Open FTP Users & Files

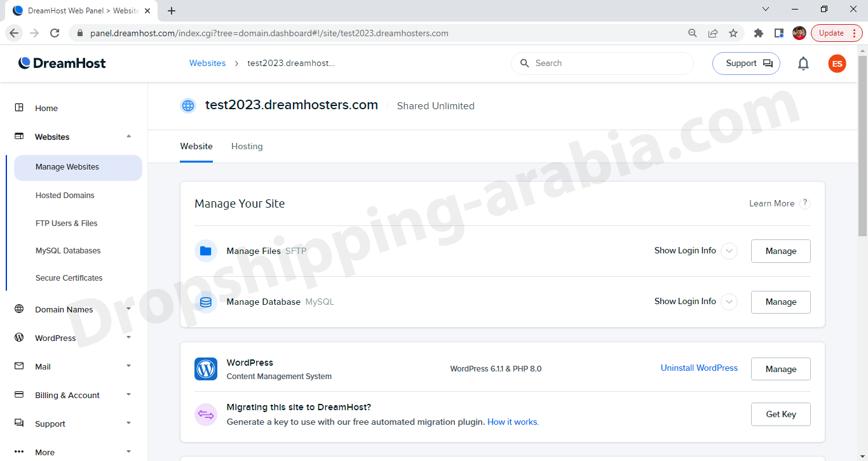(66, 224)
